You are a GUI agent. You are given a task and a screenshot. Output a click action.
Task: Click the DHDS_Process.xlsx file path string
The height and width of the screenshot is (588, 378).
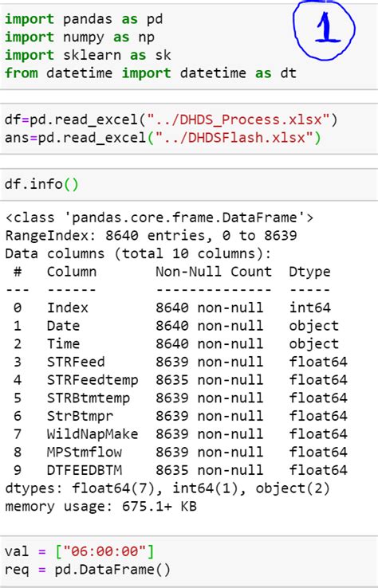click(x=238, y=120)
